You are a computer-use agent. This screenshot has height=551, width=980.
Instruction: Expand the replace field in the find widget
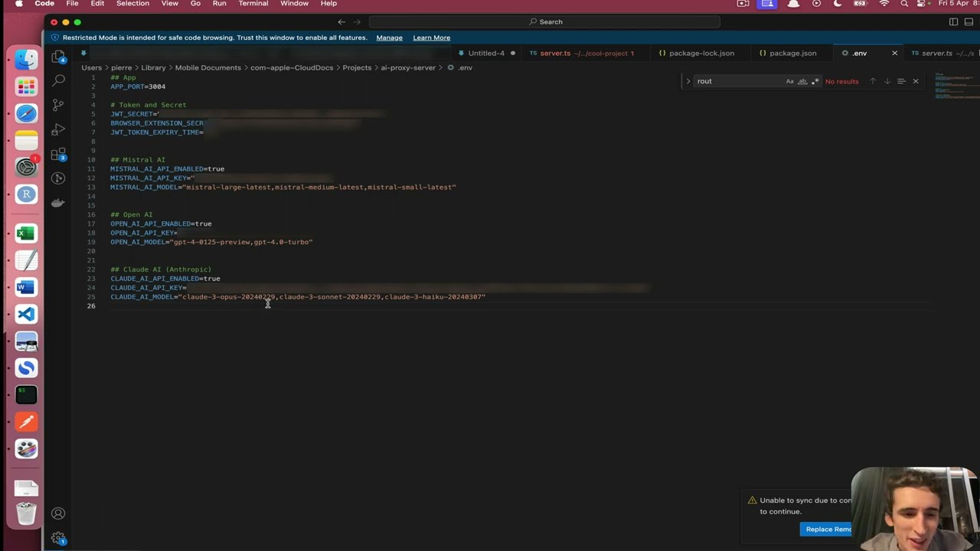(x=688, y=81)
